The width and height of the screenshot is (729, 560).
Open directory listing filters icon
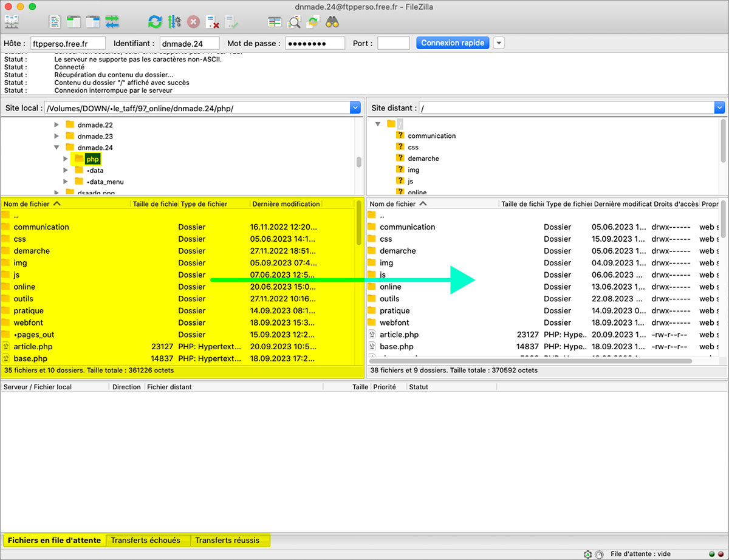click(275, 22)
